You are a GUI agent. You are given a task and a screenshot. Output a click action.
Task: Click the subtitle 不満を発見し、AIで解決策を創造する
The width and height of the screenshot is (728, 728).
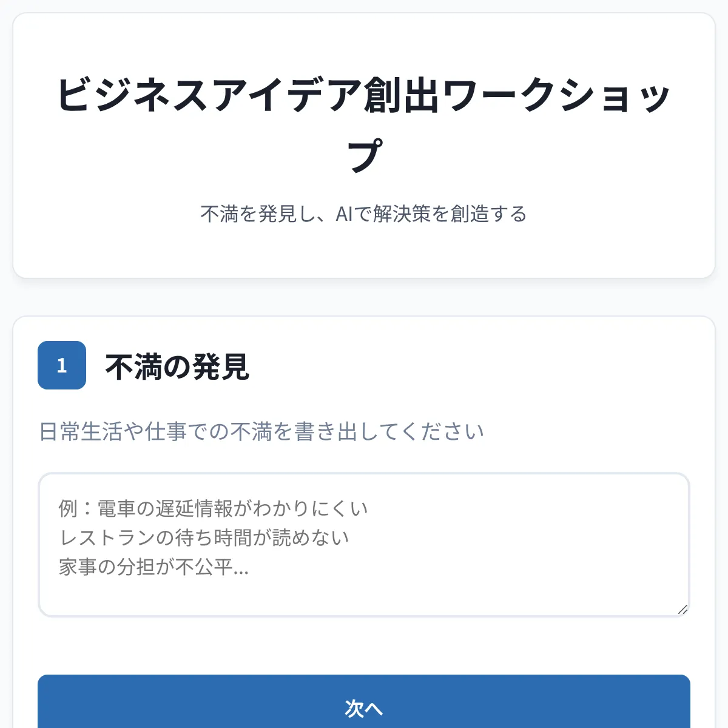[x=364, y=214]
